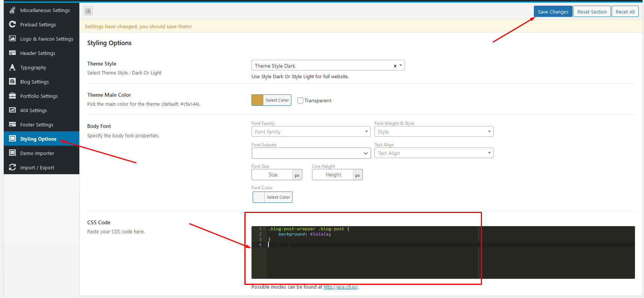Click the Blog Settings blogger icon
Viewport: 644px width, 298px height.
tap(12, 81)
